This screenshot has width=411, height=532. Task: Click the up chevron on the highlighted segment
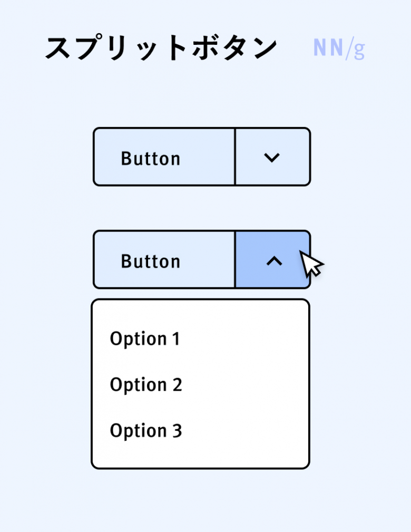tap(274, 261)
